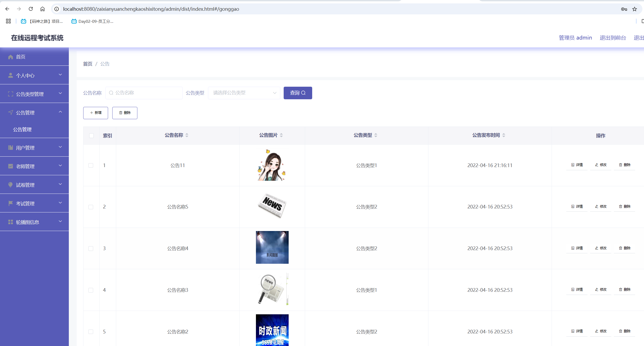The height and width of the screenshot is (346, 644).
Task: Check the checkbox for row 1 公告11
Action: point(91,166)
